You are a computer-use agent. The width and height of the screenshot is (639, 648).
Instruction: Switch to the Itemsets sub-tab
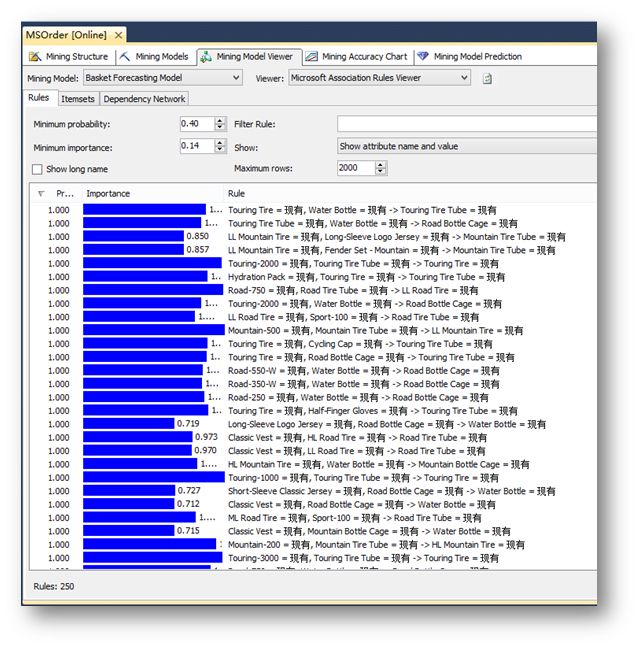click(78, 99)
